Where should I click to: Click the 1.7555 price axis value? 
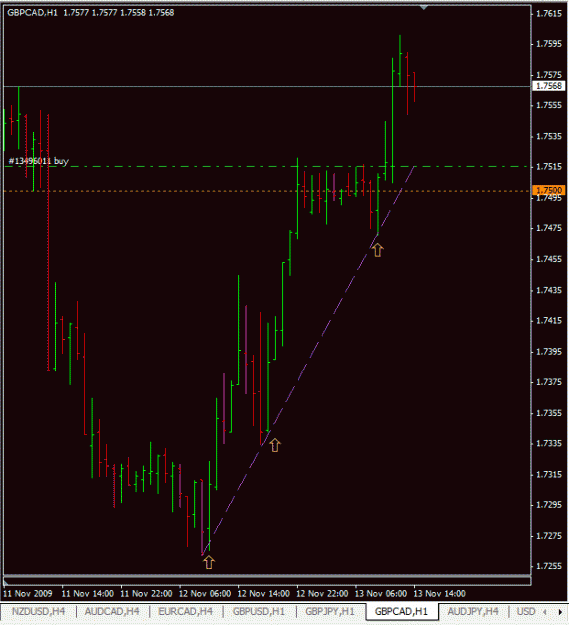point(549,105)
